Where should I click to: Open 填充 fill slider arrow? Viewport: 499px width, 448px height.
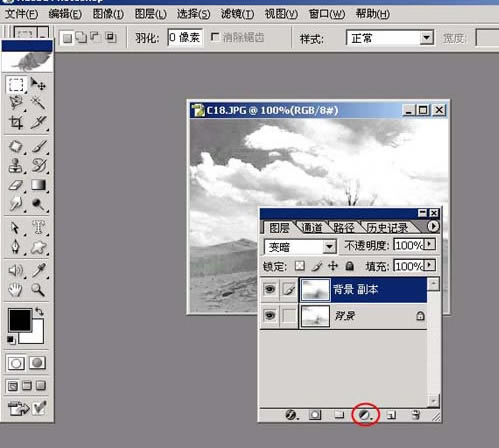coord(430,265)
